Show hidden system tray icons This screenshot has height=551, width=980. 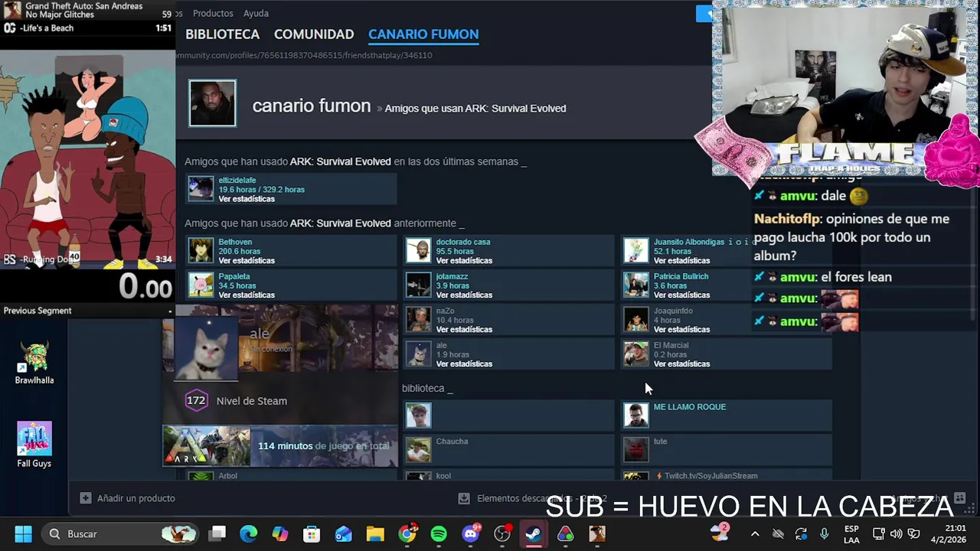(x=755, y=533)
